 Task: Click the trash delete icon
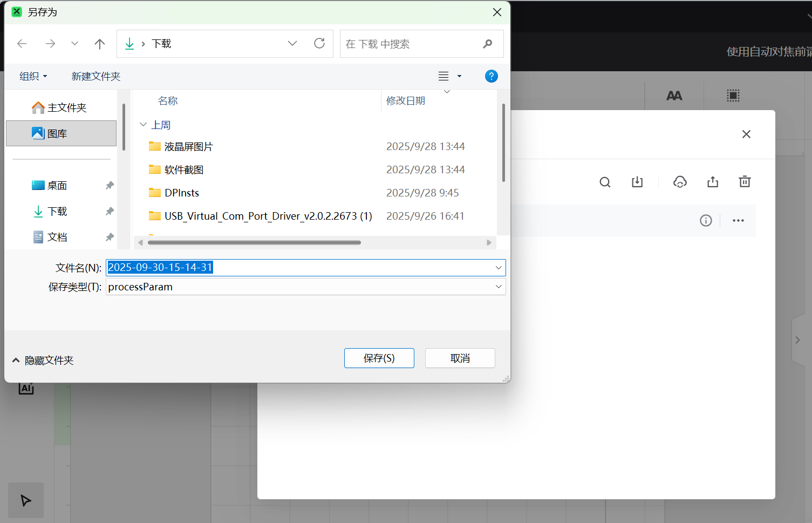(745, 182)
